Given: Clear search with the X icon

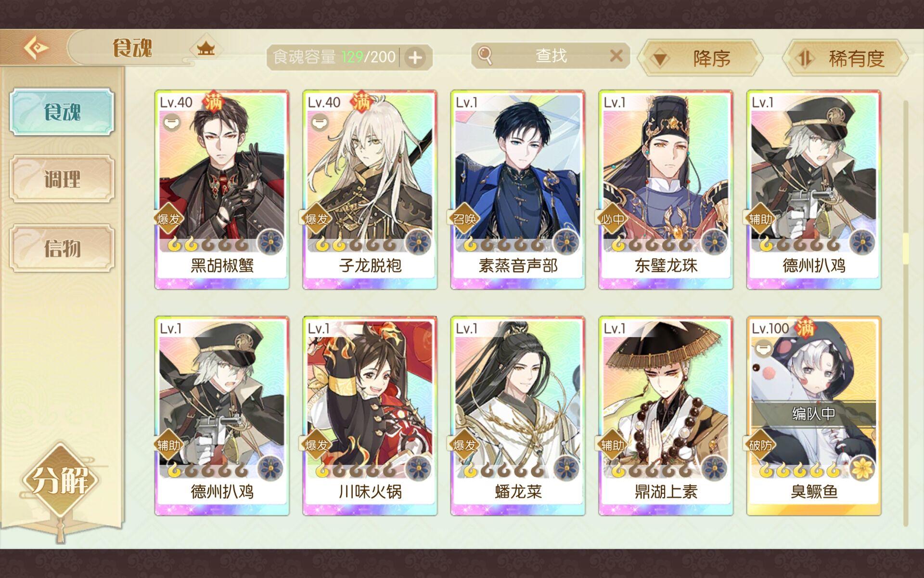Looking at the screenshot, I should [616, 56].
